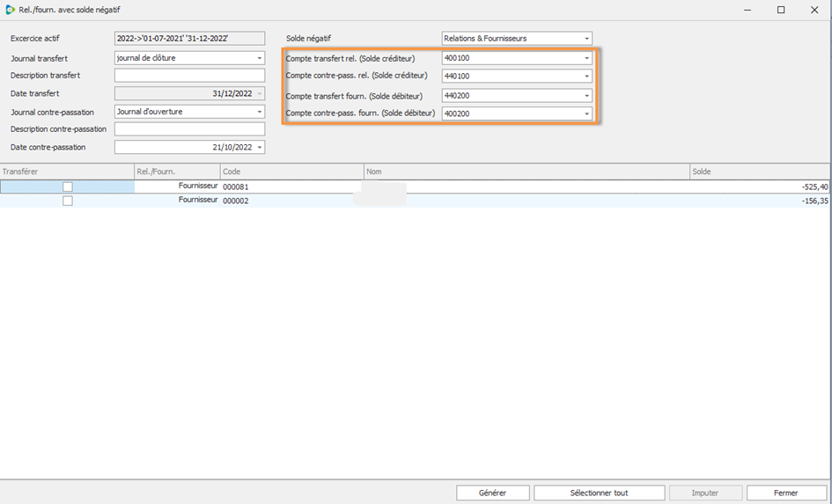Sort by the Code column header
832x504 pixels.
291,172
